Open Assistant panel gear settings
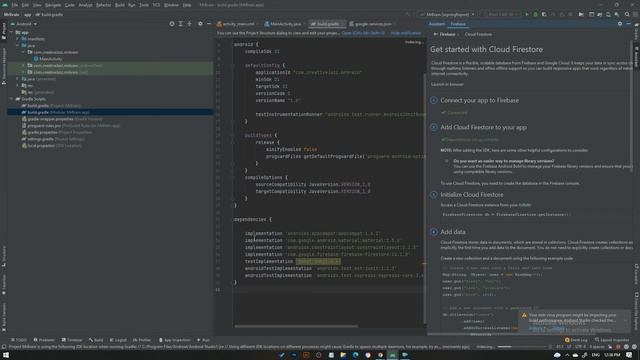 pos(620,24)
